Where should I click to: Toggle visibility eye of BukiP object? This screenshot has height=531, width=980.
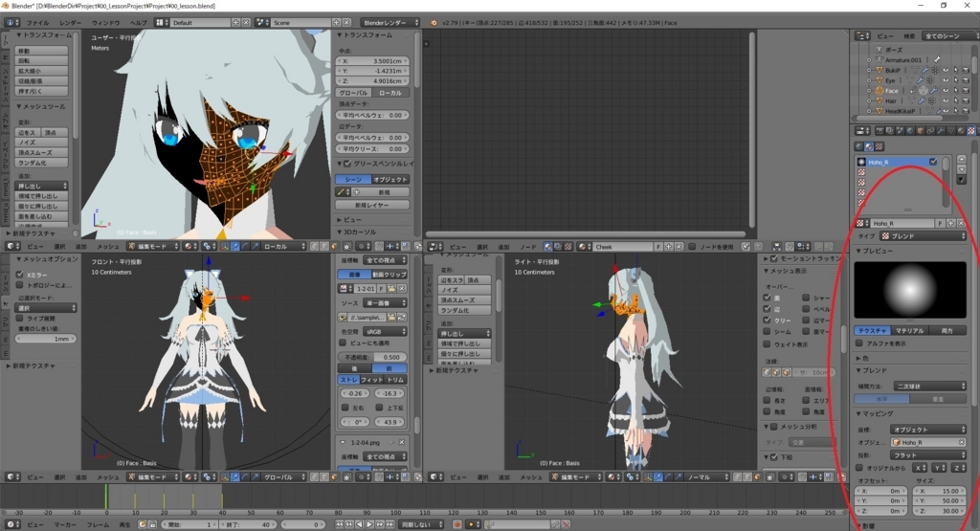(946, 71)
